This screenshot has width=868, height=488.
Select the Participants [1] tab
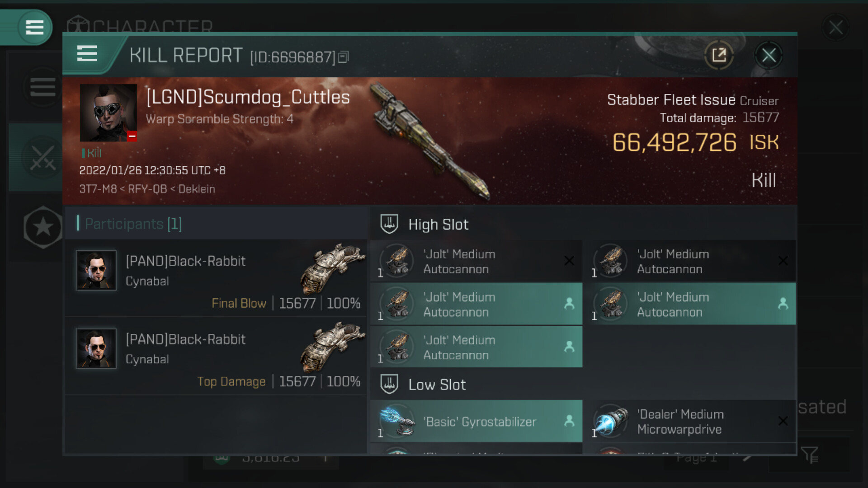coord(133,224)
